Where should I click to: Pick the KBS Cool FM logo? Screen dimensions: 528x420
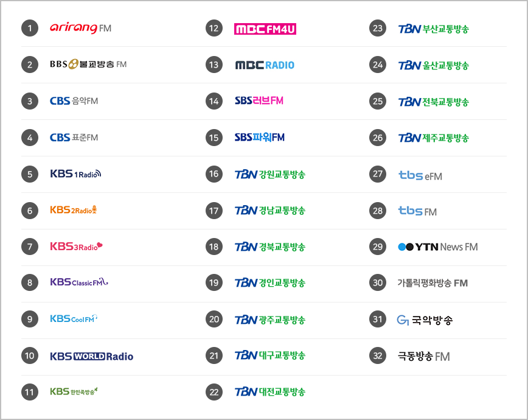tap(74, 318)
